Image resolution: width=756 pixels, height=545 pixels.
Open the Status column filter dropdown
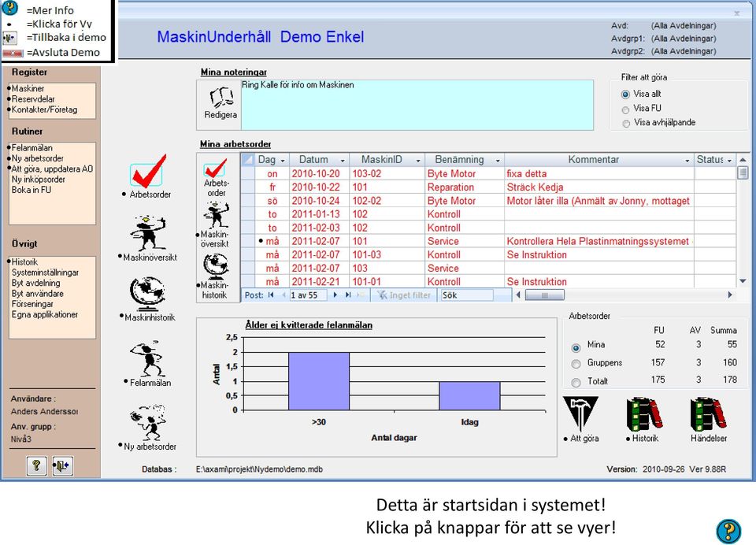click(729, 160)
